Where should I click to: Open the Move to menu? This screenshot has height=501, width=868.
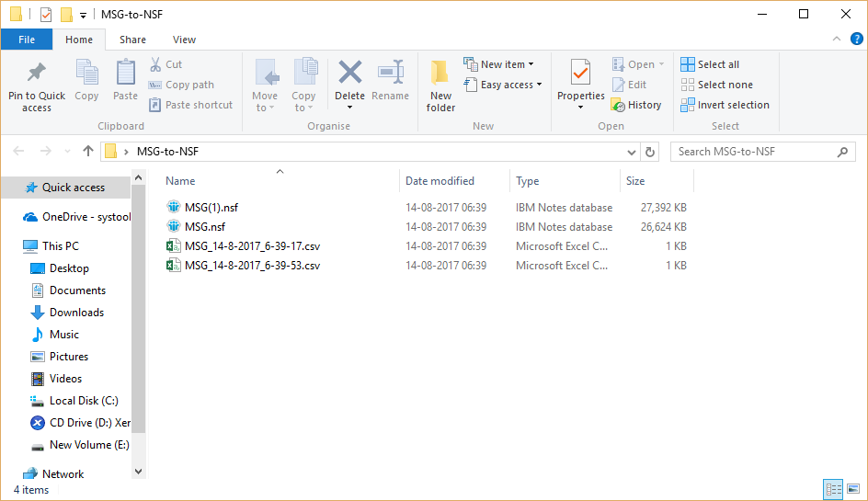pyautogui.click(x=265, y=85)
